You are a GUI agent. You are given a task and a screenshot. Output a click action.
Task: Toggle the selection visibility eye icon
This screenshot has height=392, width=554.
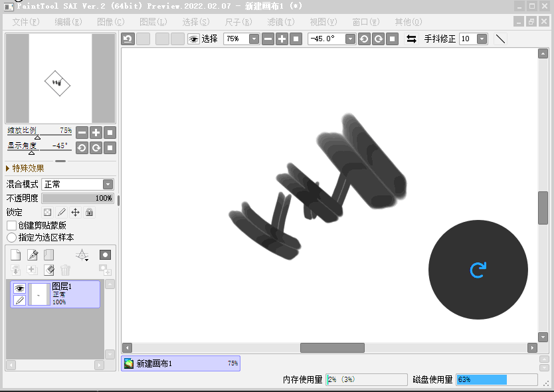[193, 39]
